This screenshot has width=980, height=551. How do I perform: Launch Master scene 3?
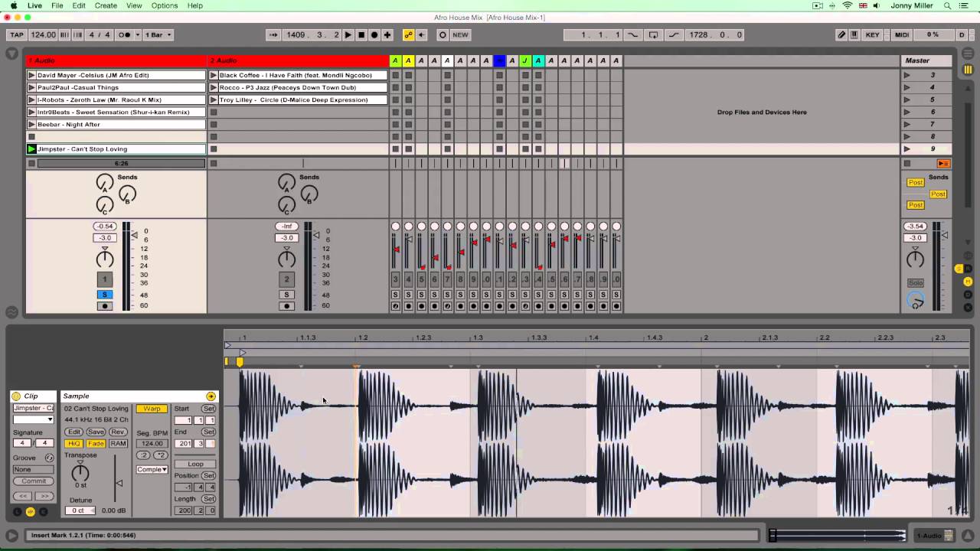[x=907, y=75]
